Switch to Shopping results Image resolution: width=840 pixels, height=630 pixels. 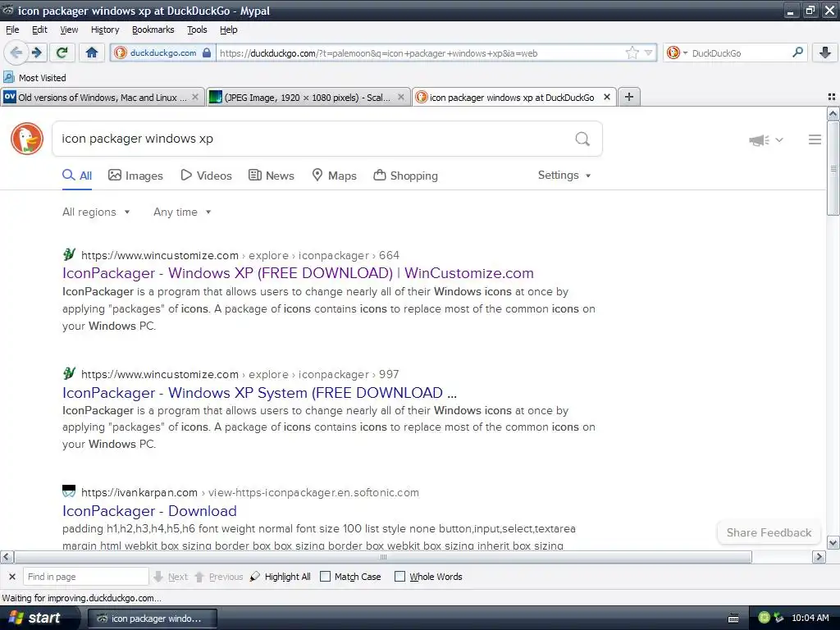[405, 176]
